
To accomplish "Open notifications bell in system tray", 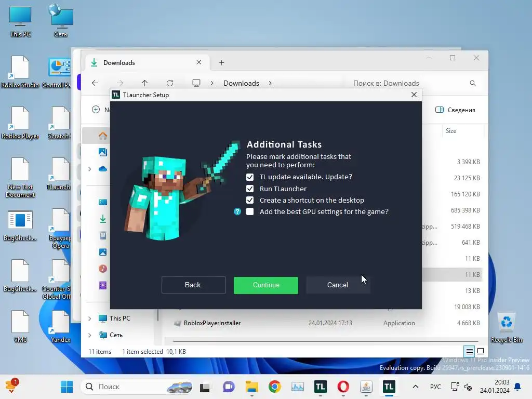I will point(518,387).
